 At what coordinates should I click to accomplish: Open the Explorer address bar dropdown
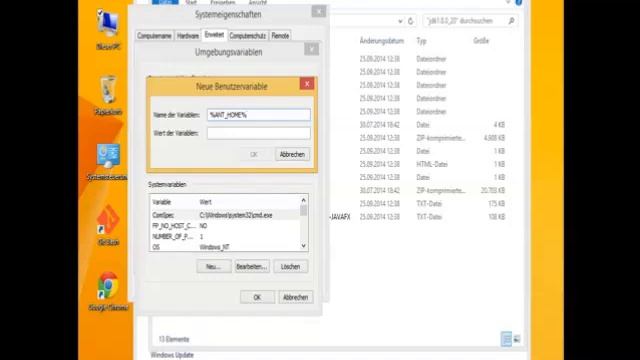[400, 21]
